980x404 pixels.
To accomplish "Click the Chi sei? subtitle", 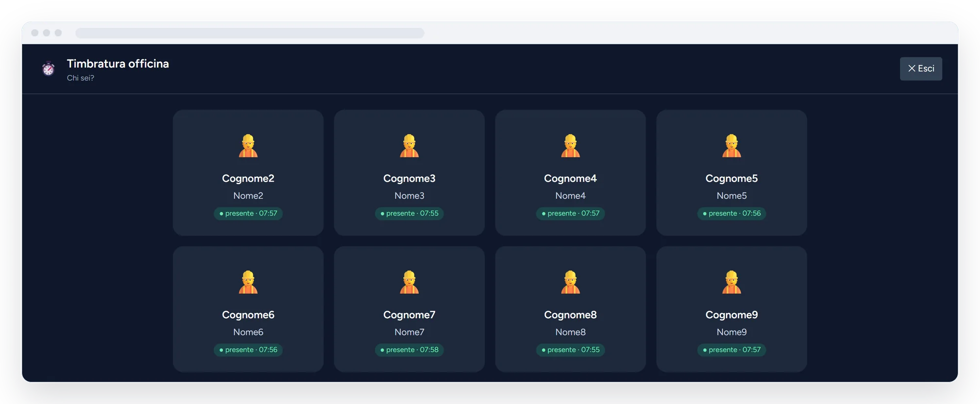I will pos(80,78).
